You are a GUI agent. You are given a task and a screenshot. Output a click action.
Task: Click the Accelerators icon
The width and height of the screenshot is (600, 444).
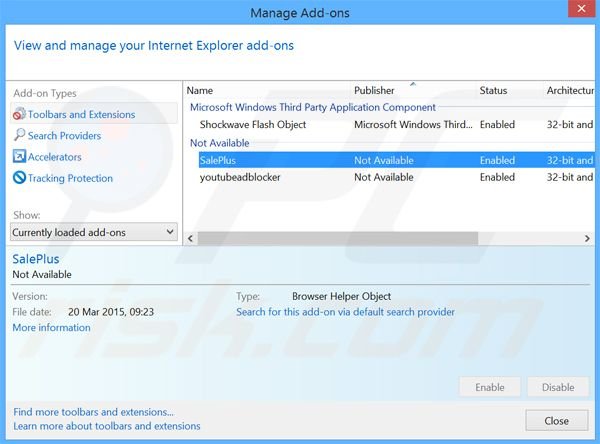tap(19, 157)
